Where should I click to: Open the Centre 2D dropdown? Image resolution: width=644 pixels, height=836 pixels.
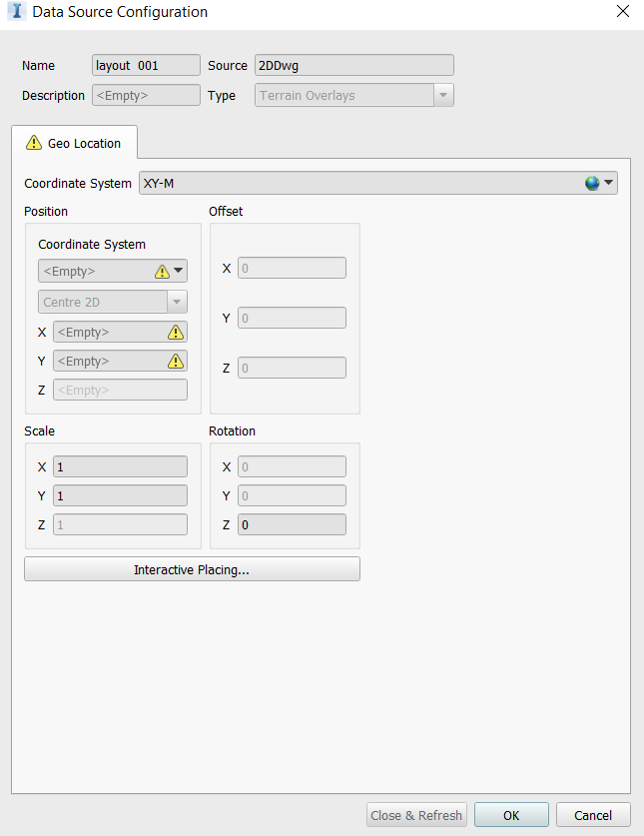[177, 302]
